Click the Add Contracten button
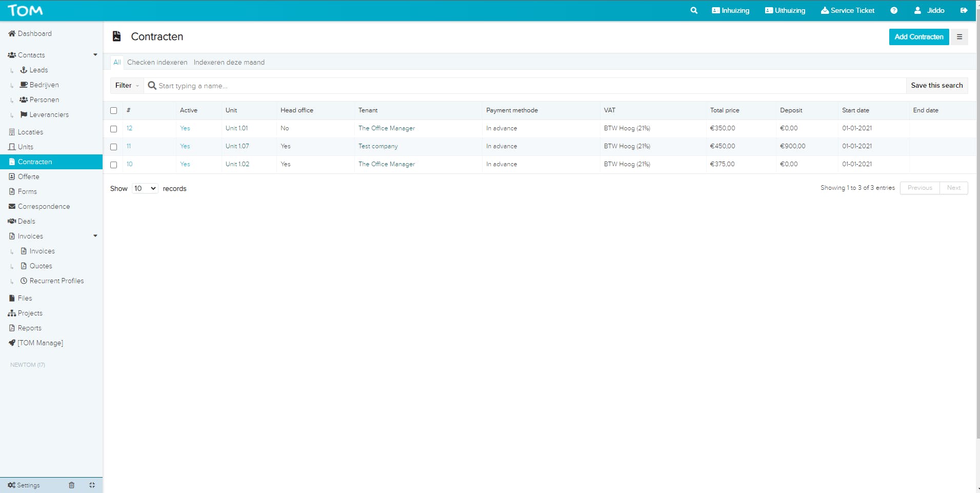Image resolution: width=980 pixels, height=493 pixels. pos(919,37)
